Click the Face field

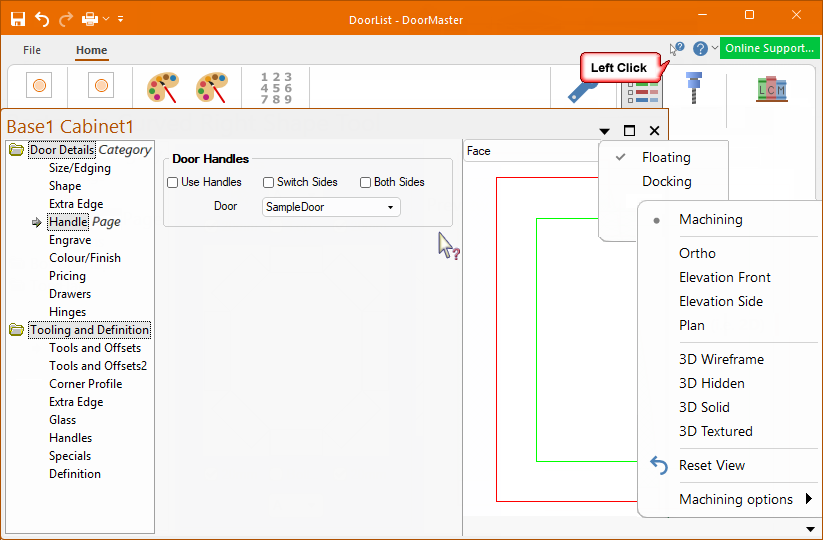tap(531, 151)
